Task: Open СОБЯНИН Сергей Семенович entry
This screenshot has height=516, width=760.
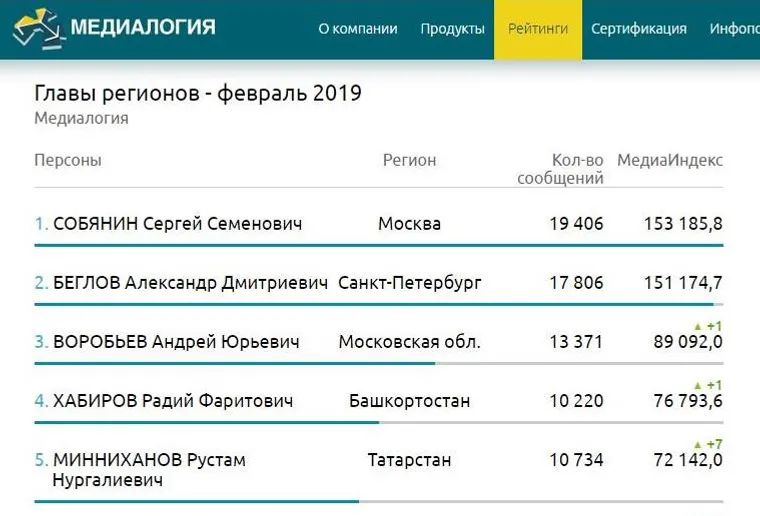Action: (x=177, y=224)
